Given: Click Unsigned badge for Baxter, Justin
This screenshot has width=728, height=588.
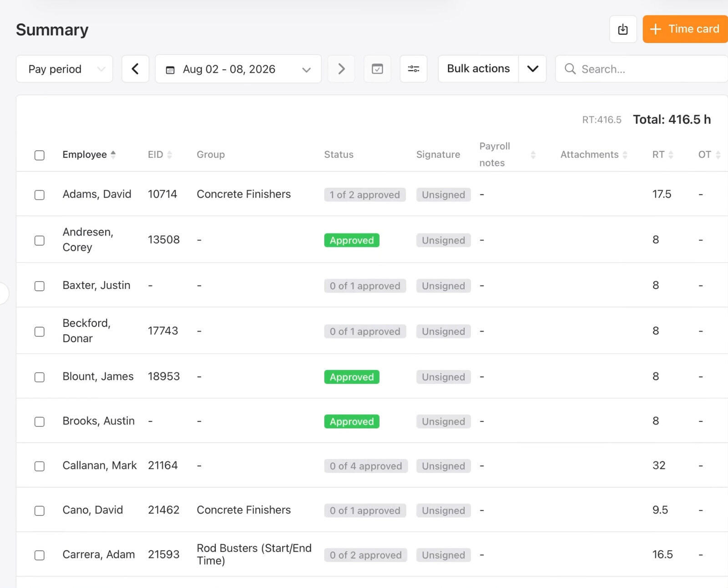Looking at the screenshot, I should (x=444, y=286).
